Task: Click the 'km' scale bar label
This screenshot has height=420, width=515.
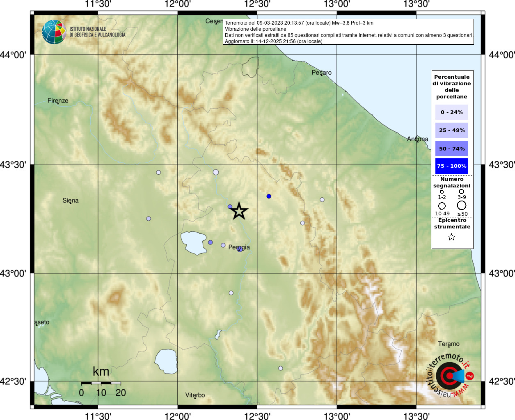Action: pos(101,372)
